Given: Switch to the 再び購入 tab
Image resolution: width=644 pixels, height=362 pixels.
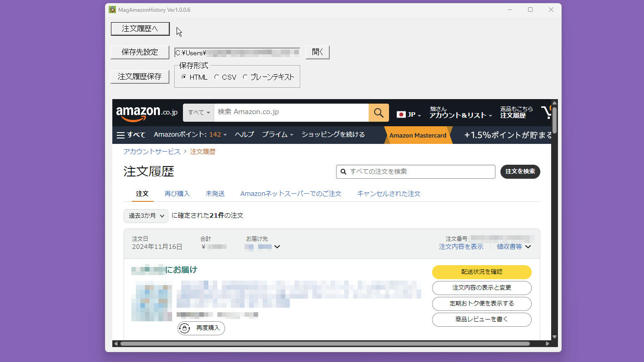Looking at the screenshot, I should tap(177, 194).
